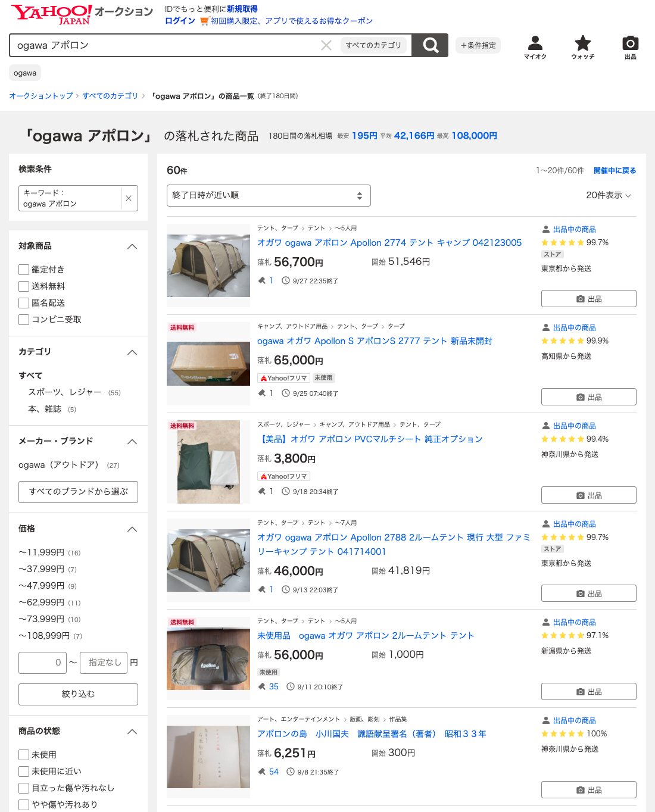Open the 終了日時が近い順 sort dropdown
Screen dimensions: 655x812
point(269,195)
